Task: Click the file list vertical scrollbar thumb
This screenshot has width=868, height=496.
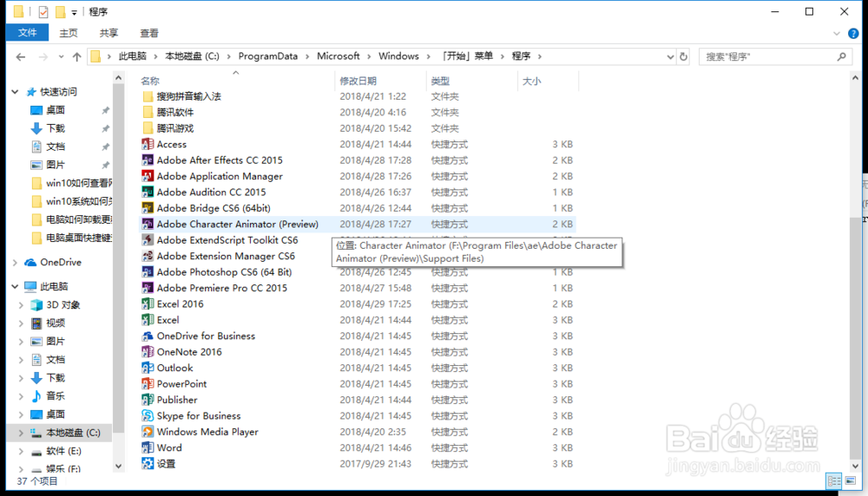Action: coord(855,337)
